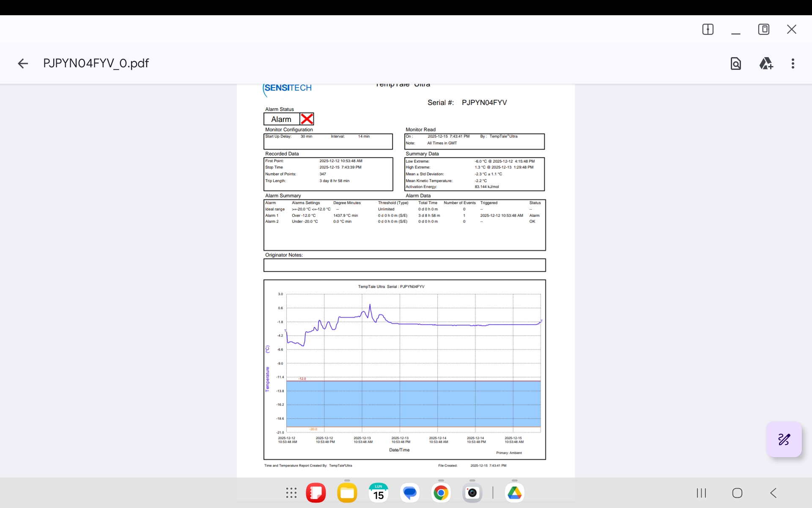Toggle the split-screen window icon
The image size is (812, 508).
(708, 29)
